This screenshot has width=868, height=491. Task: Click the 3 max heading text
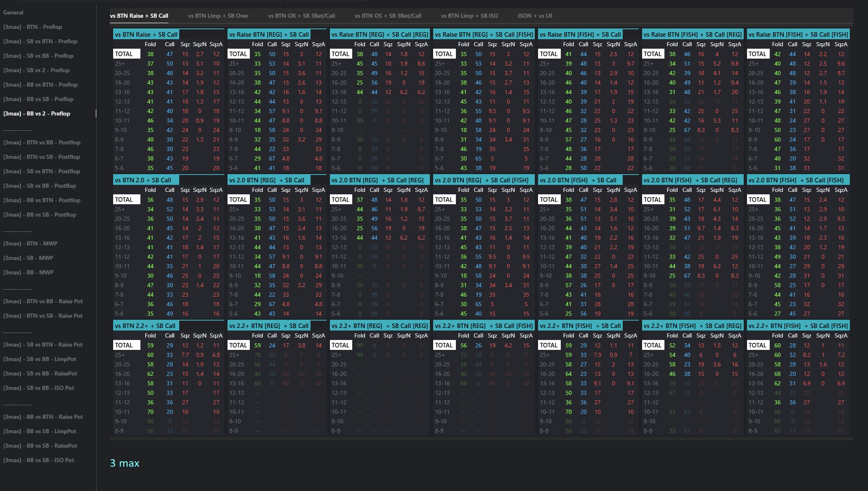point(125,463)
